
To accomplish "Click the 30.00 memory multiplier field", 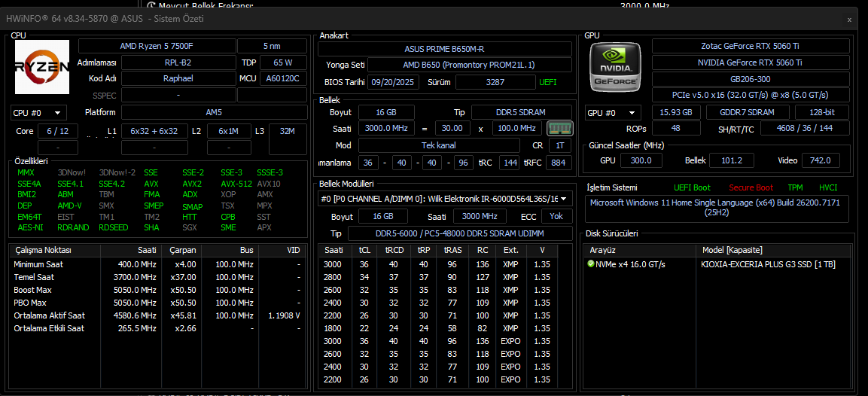I will 453,129.
